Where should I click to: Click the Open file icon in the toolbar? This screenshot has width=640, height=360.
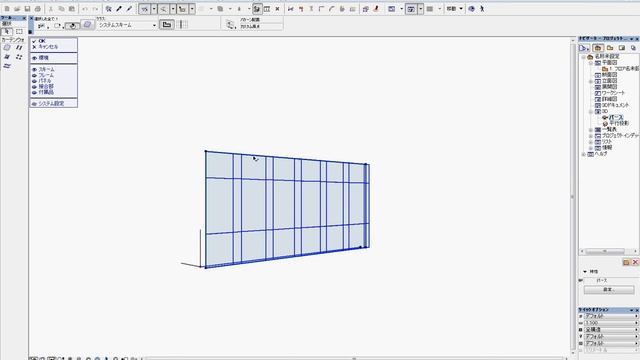click(17, 9)
